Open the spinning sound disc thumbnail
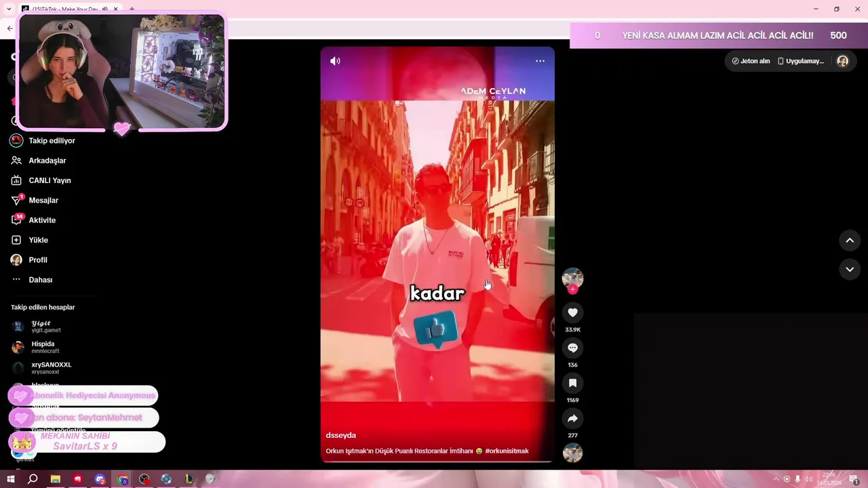 (x=572, y=453)
